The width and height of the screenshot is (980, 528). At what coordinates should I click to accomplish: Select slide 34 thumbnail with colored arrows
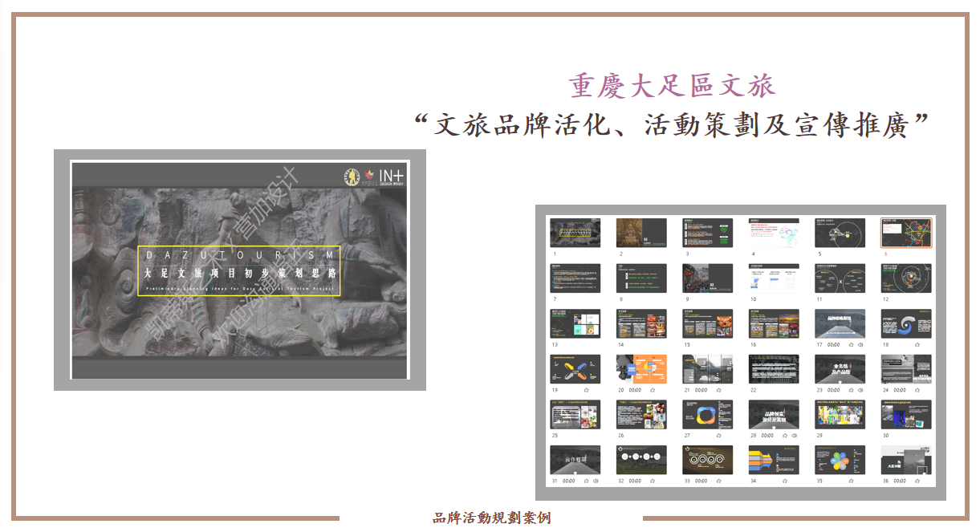pyautogui.click(x=774, y=461)
